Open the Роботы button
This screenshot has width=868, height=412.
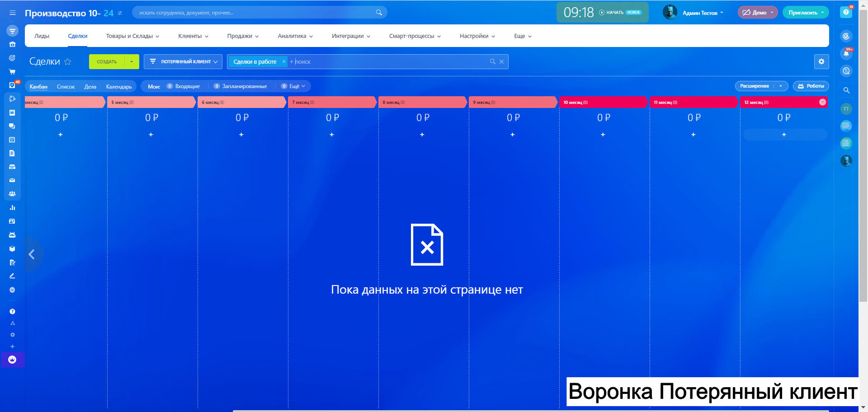click(x=811, y=86)
